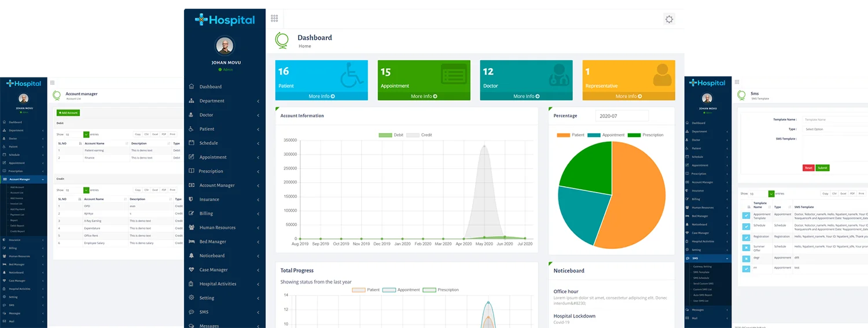Screen dimensions: 868x328
Task: Open Show entries dropdown in Debit table
Action: (77, 134)
